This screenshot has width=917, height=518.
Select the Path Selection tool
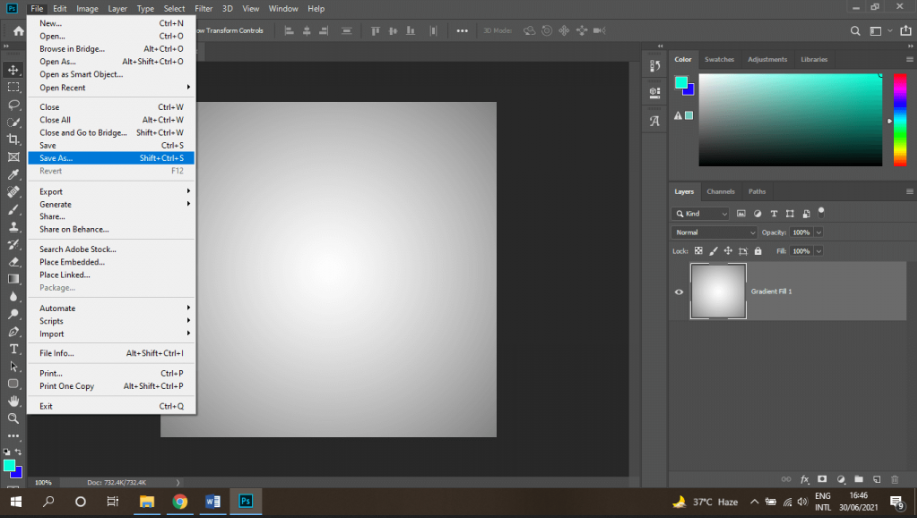click(13, 367)
